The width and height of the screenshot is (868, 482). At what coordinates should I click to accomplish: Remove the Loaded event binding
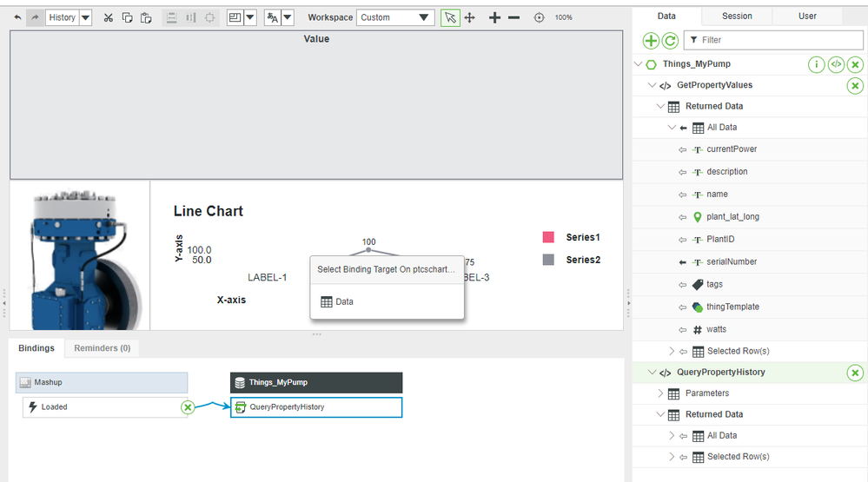point(187,406)
